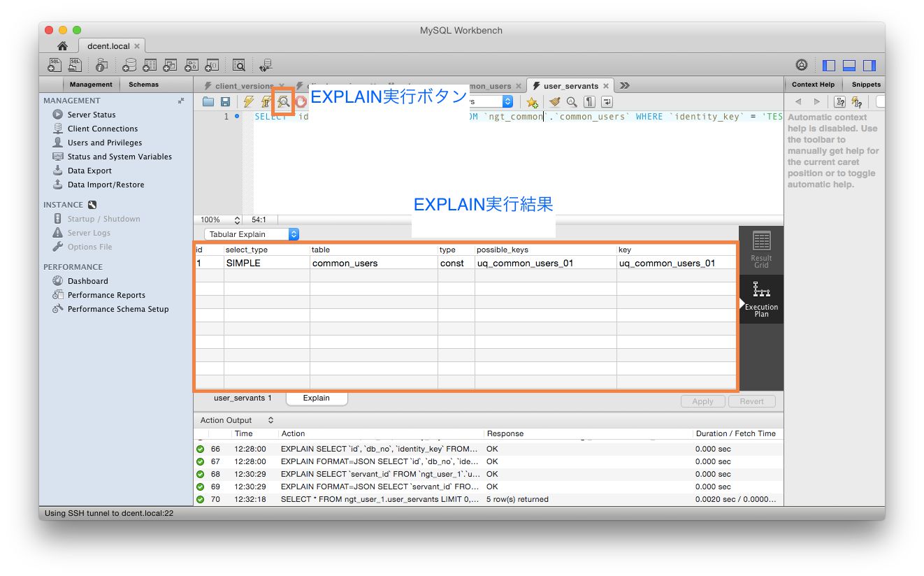This screenshot has width=924, height=576.
Task: Open SQL file with the folder icon
Action: click(208, 102)
